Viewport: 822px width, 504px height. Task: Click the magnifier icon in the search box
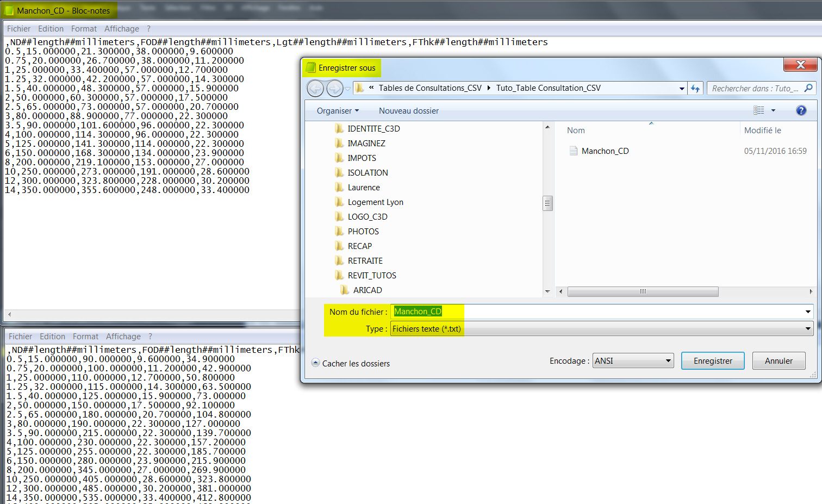tap(808, 88)
